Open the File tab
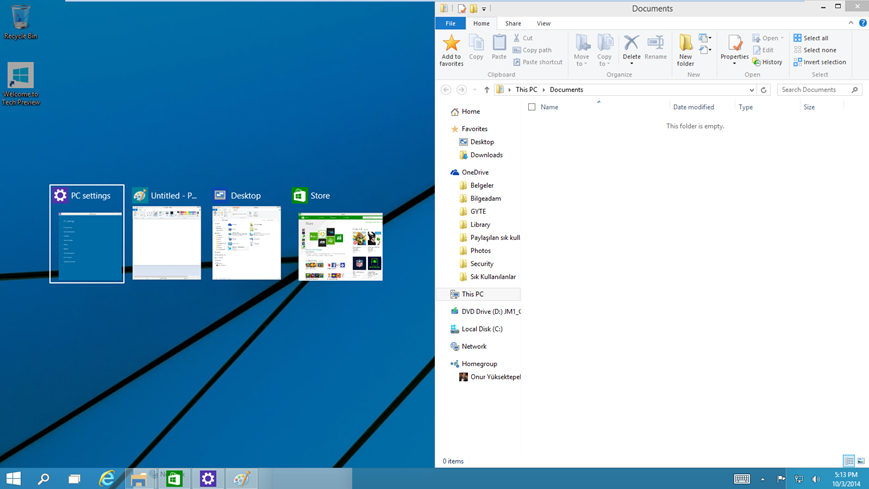869x489 pixels. click(451, 23)
